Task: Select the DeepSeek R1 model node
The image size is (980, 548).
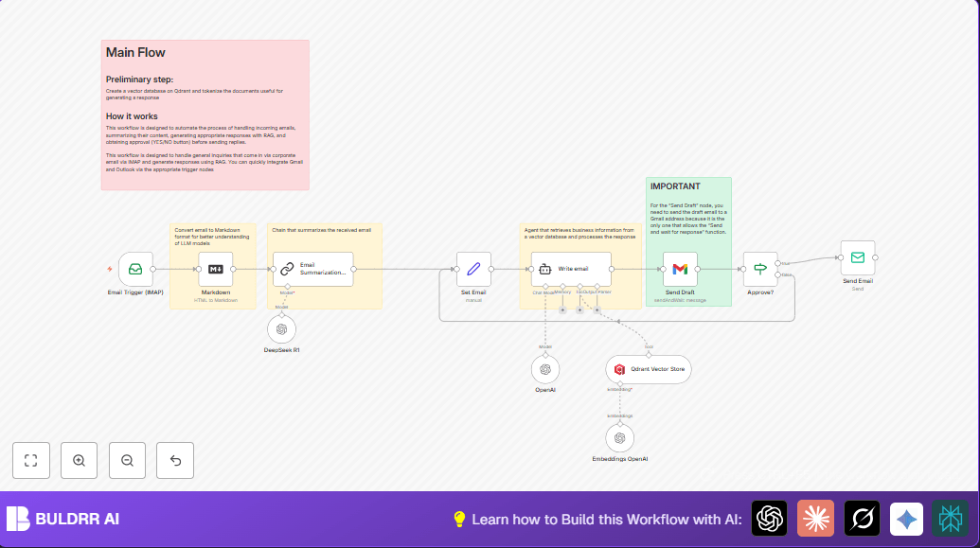Action: 282,329
